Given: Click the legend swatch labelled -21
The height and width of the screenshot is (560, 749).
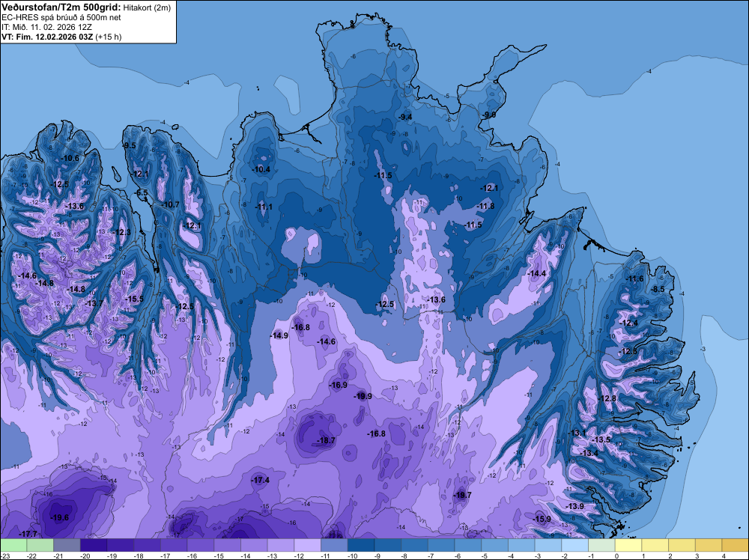Looking at the screenshot, I should point(67,545).
